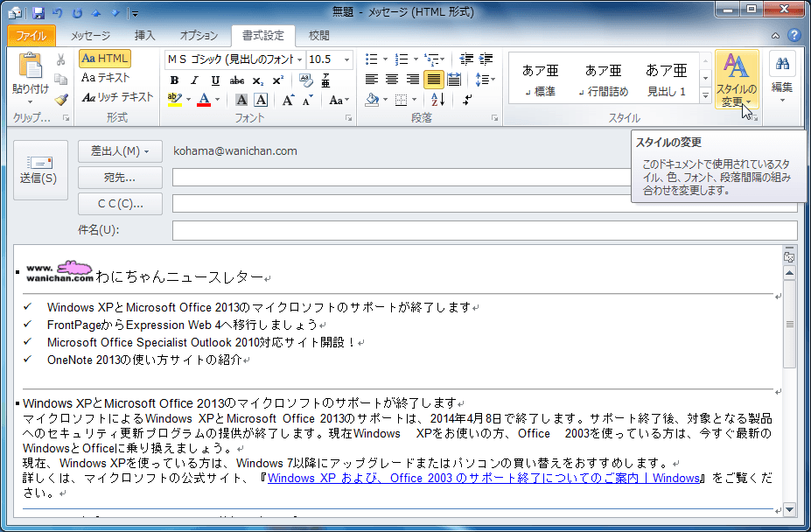Click the 宛先... button
The height and width of the screenshot is (532, 811).
coord(120,178)
